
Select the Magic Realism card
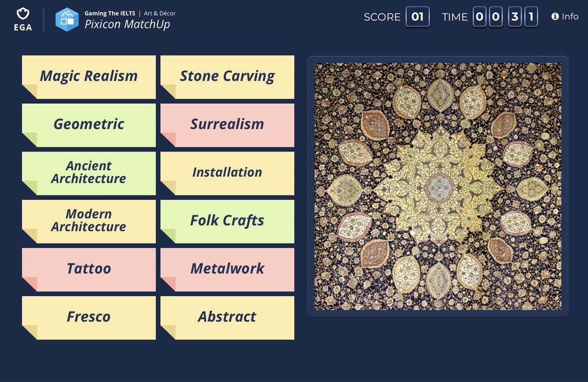click(x=89, y=77)
